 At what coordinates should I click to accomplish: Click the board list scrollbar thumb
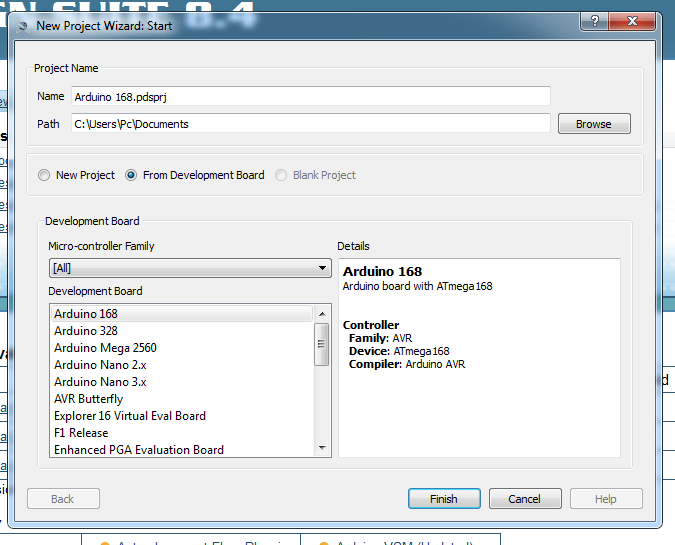(x=322, y=344)
